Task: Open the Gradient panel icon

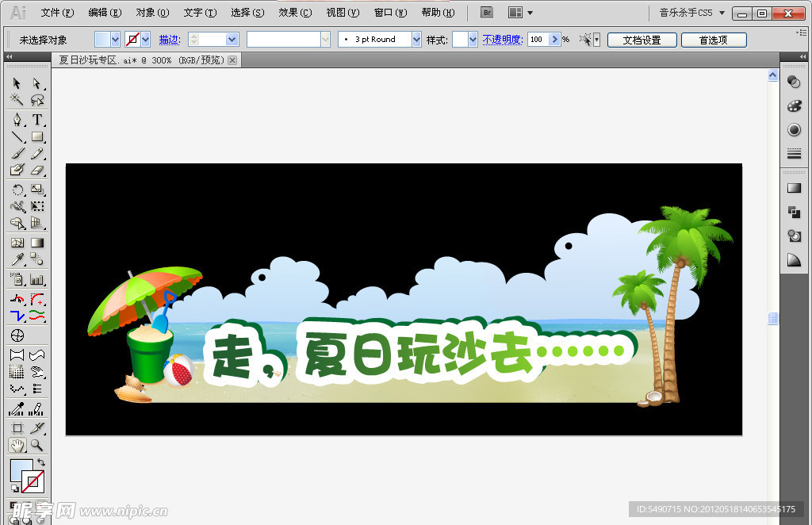Action: [x=794, y=187]
